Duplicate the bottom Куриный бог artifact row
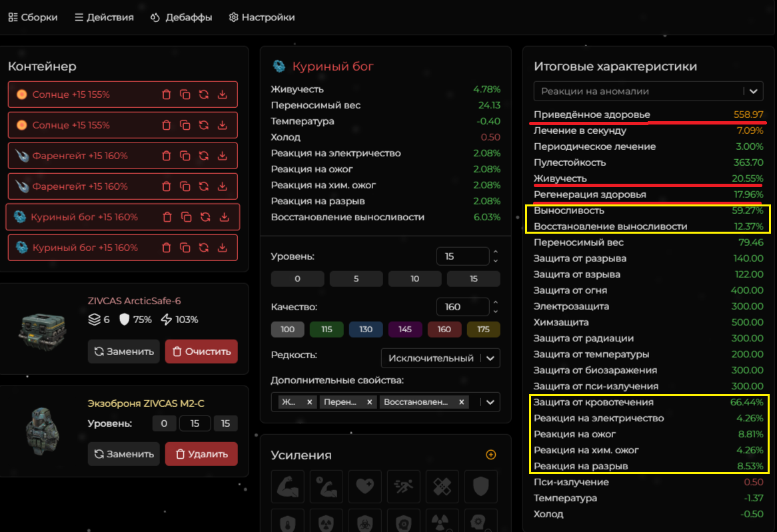Viewport: 777px width, 532px height. tap(185, 248)
